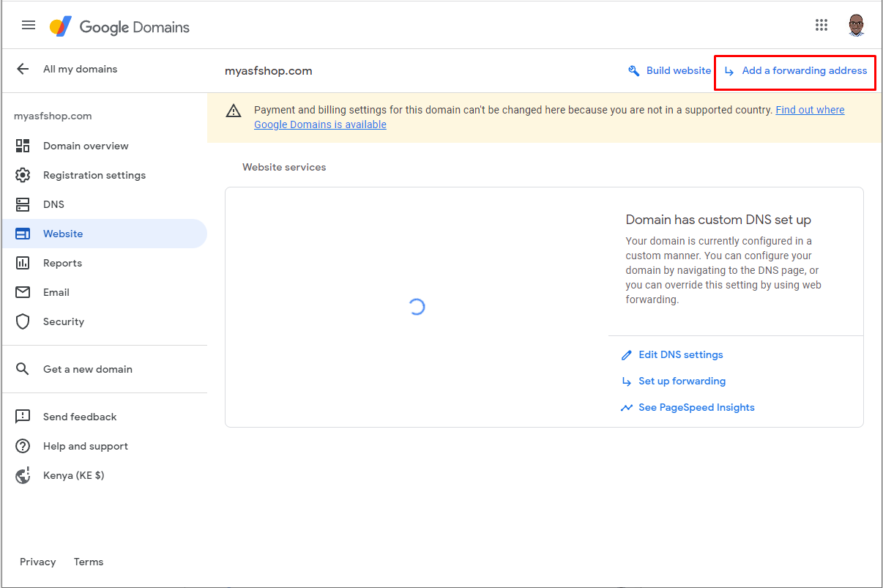The image size is (883, 588).
Task: Click the Kenya globe region icon
Action: (23, 475)
